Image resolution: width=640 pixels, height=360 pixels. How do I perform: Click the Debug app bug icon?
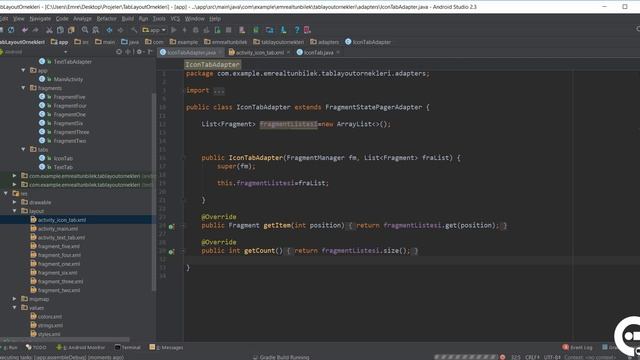pos(196,30)
